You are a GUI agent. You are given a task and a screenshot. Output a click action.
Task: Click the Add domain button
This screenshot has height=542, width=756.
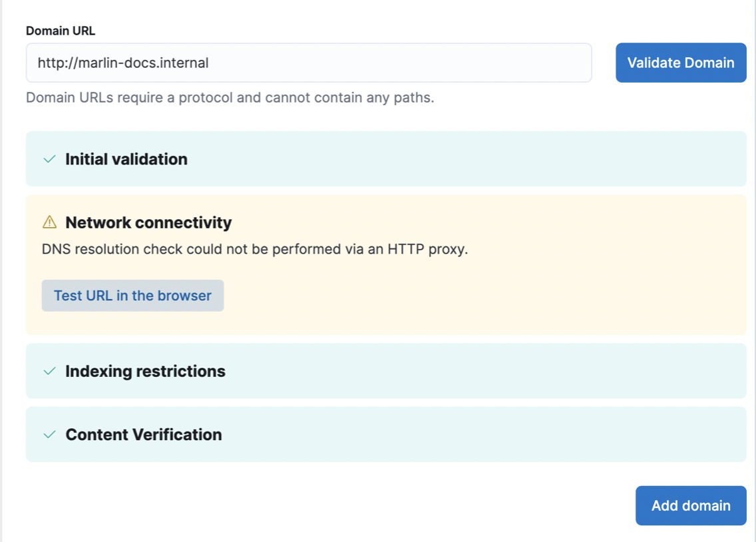coord(691,505)
